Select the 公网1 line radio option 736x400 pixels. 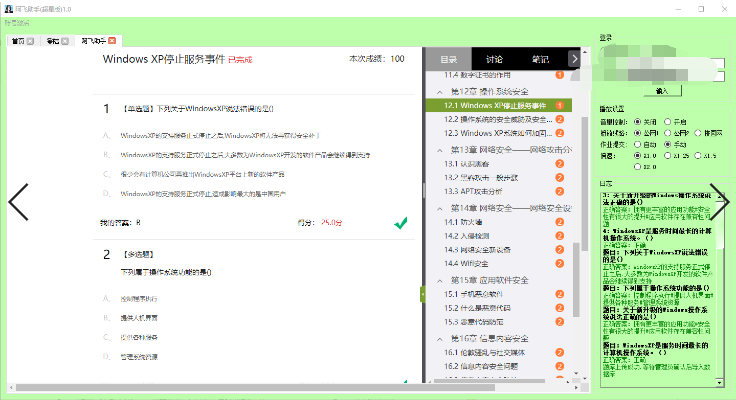tap(637, 133)
